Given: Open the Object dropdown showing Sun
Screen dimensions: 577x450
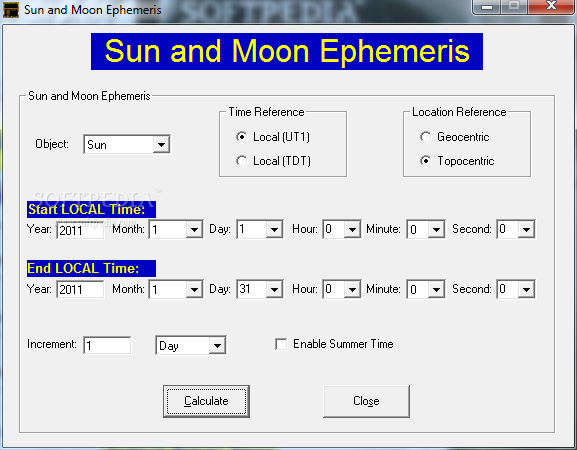Looking at the screenshot, I should (127, 144).
